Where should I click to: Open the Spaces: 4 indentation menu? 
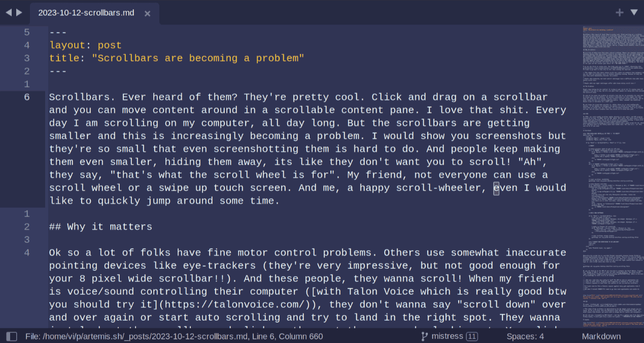[525, 336]
